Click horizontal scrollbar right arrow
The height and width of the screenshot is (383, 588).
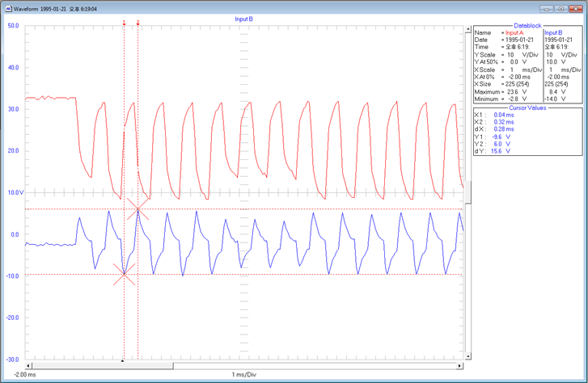(460, 366)
